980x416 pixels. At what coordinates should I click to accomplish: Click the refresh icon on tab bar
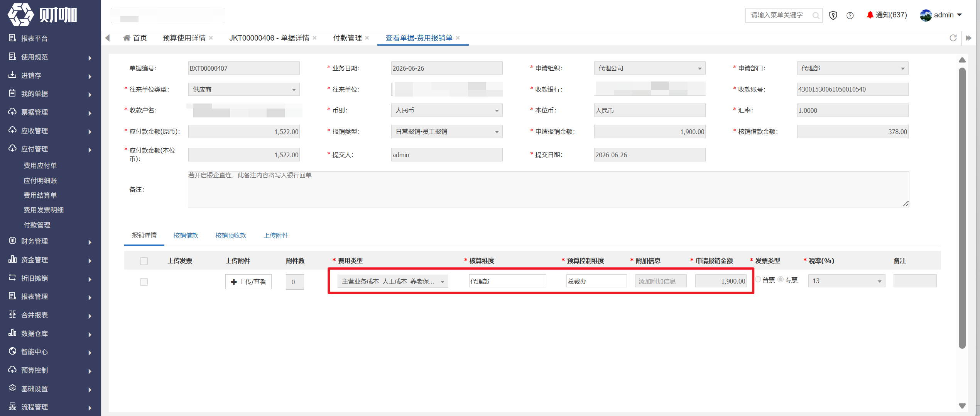pos(953,38)
